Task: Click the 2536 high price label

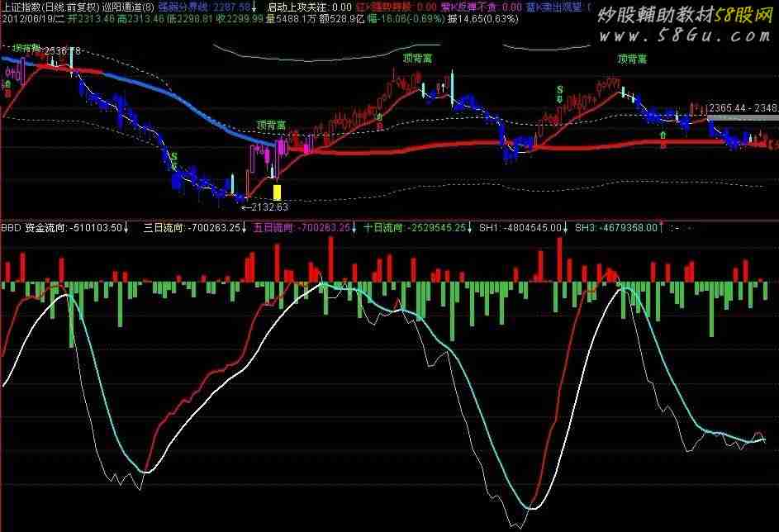Action: click(x=62, y=51)
